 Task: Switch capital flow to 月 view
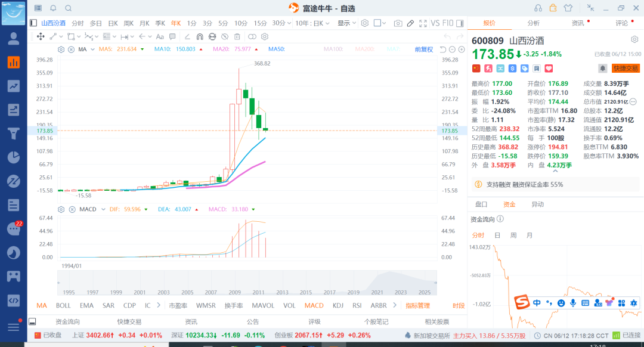click(x=530, y=236)
